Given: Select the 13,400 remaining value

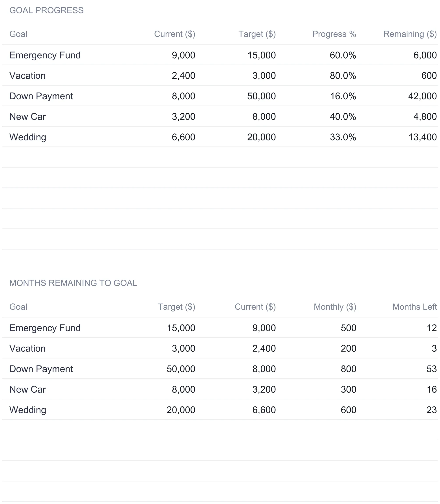Looking at the screenshot, I should 423,137.
